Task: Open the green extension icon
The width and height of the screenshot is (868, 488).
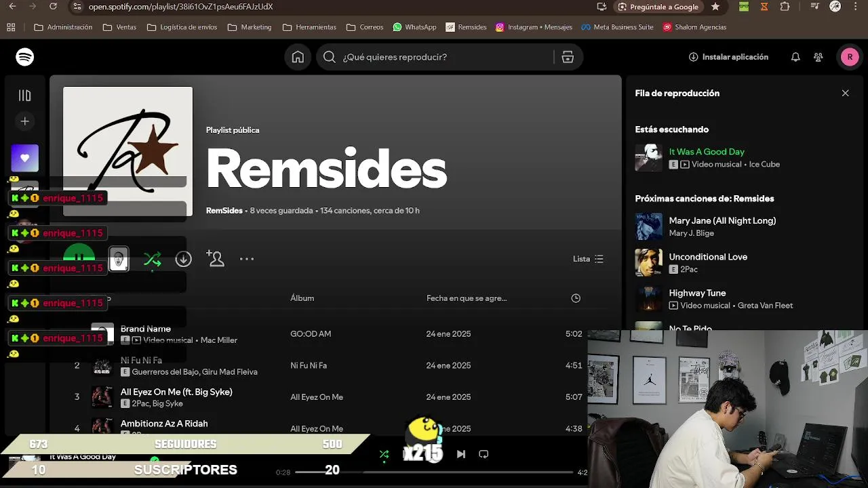Action: pyautogui.click(x=744, y=7)
